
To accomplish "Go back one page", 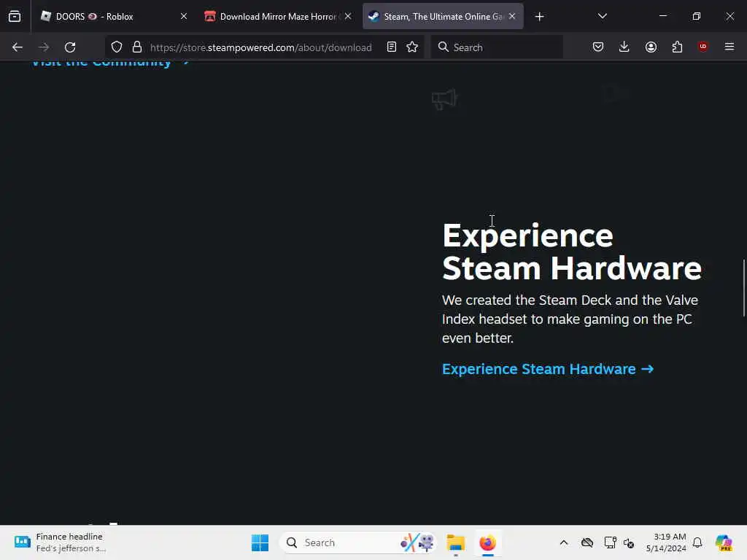I will [18, 47].
